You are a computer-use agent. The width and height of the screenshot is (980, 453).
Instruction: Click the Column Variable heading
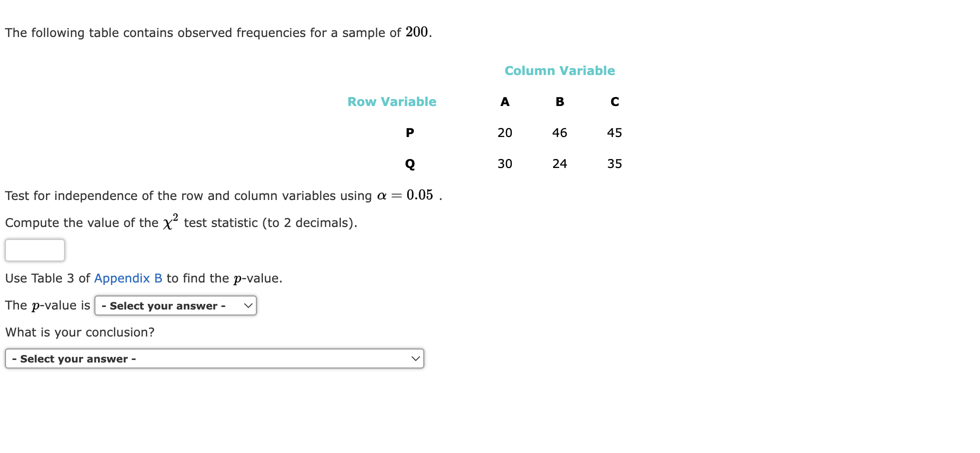(x=560, y=70)
